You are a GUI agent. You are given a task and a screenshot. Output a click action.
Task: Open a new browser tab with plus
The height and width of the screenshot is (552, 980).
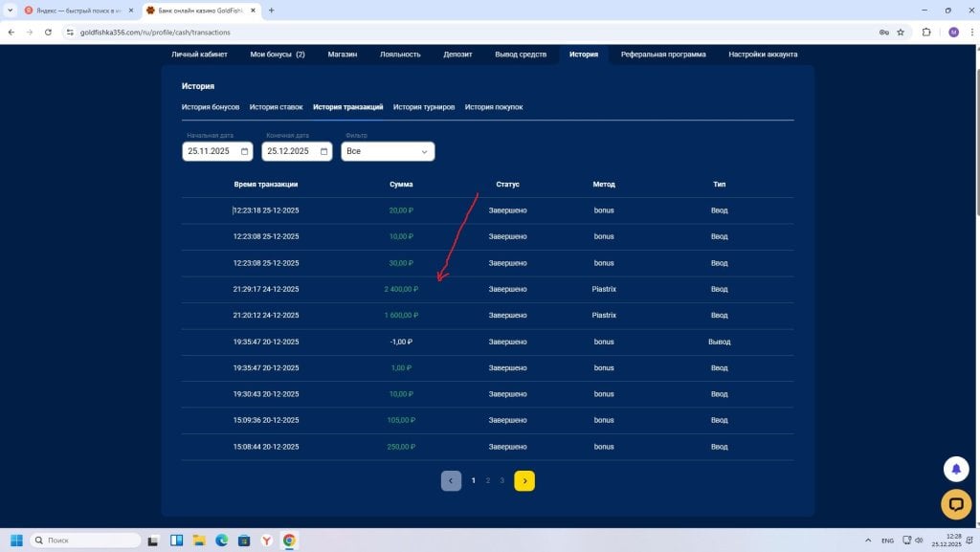(271, 10)
